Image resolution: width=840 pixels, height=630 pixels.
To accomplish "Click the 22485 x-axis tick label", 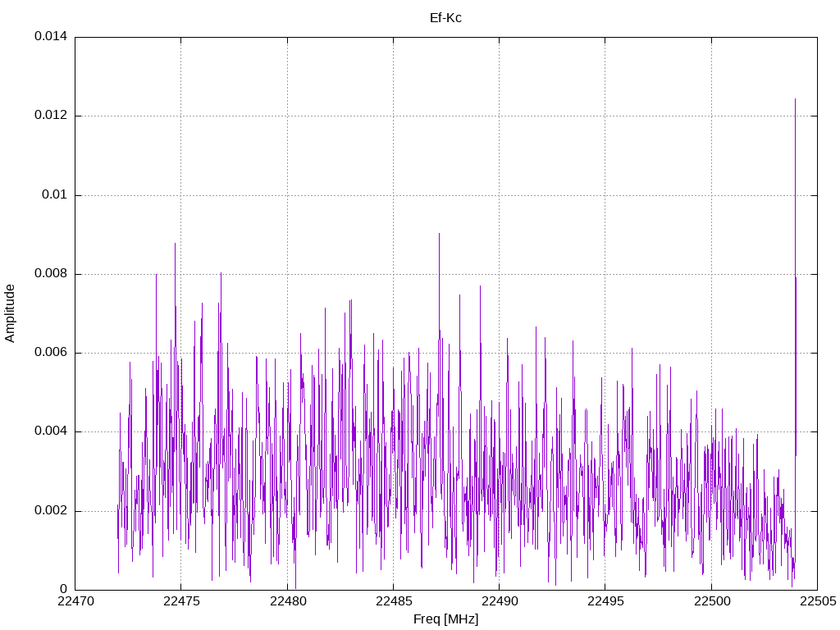I will [393, 602].
